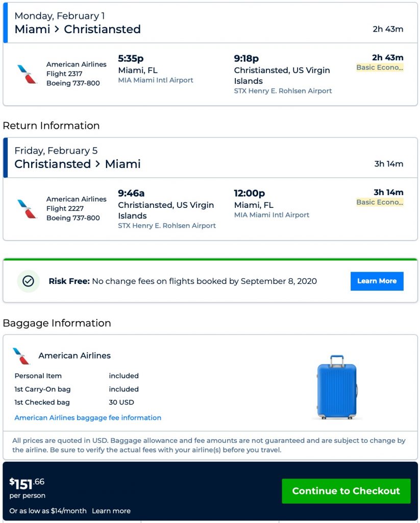The height and width of the screenshot is (523, 420).
Task: Open the monthly payment Learn more link
Action: (x=111, y=511)
